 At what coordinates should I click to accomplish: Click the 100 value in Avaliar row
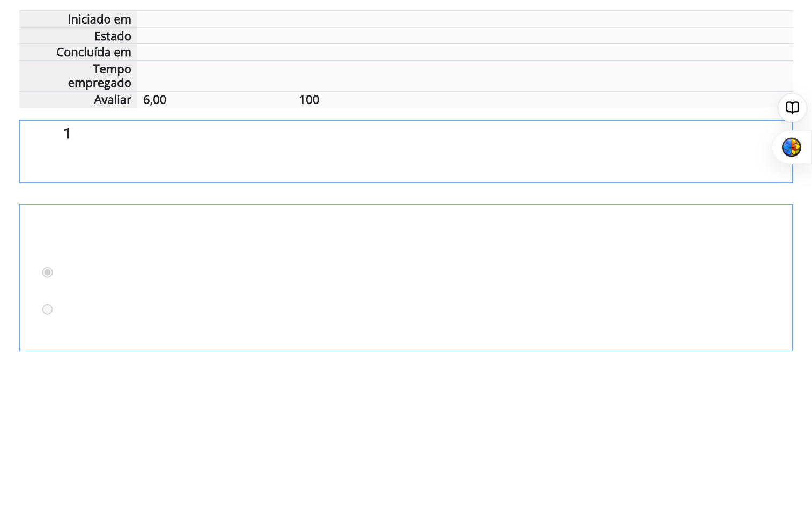click(309, 100)
